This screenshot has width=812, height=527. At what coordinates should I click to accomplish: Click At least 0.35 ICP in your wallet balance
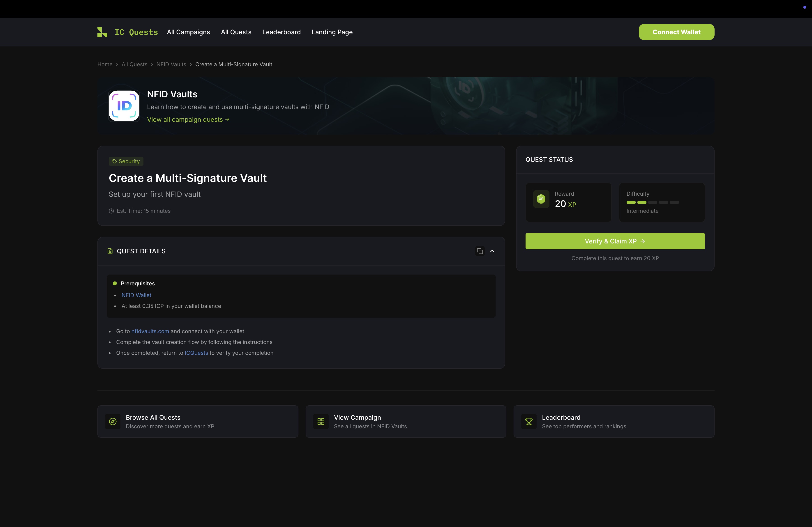[x=171, y=306]
